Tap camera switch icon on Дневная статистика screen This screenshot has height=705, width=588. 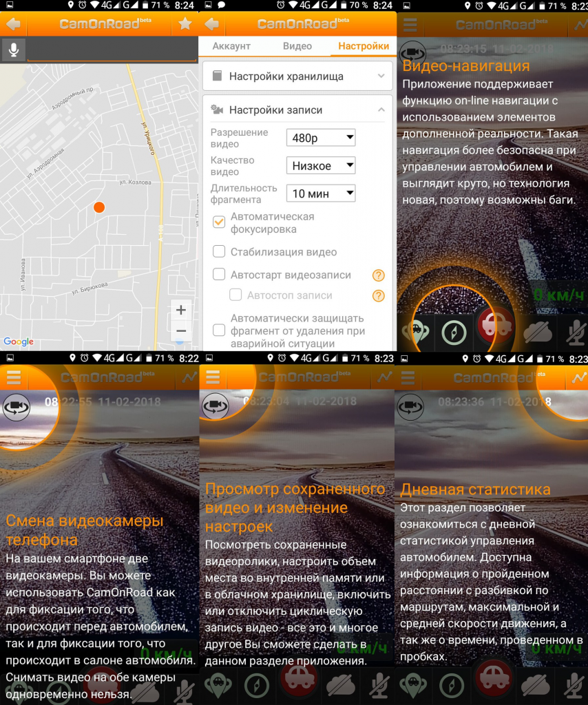pos(410,407)
